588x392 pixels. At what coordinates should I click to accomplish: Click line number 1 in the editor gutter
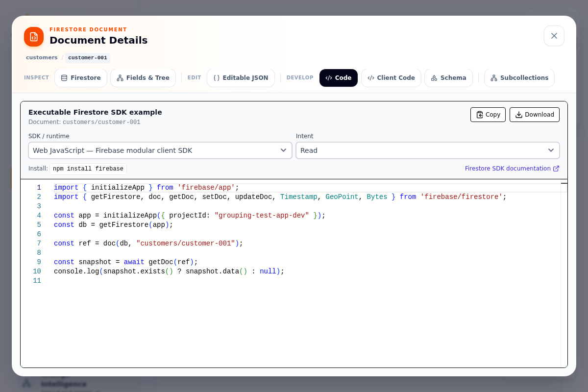(39, 188)
